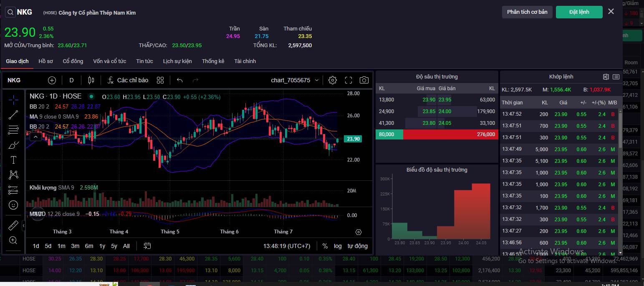
Task: Open the ruler measure tool
Action: point(13,225)
